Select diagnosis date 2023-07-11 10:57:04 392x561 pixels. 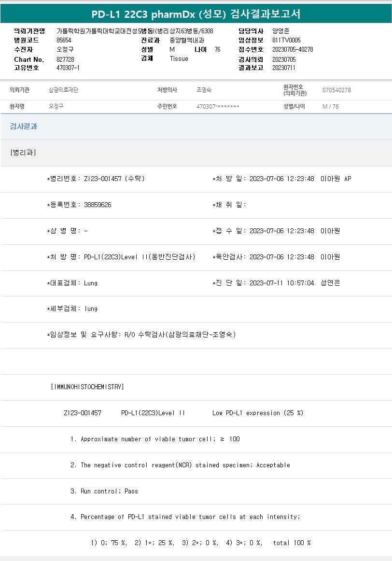pyautogui.click(x=281, y=283)
